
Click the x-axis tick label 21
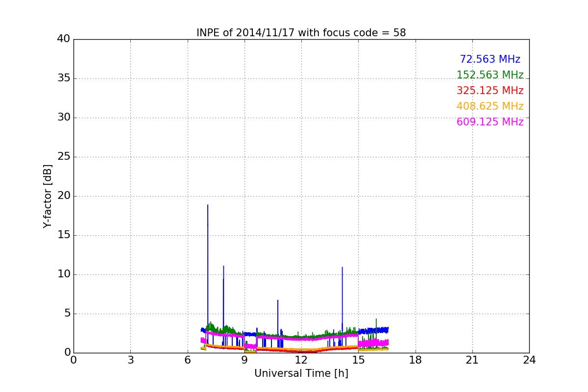[472, 360]
